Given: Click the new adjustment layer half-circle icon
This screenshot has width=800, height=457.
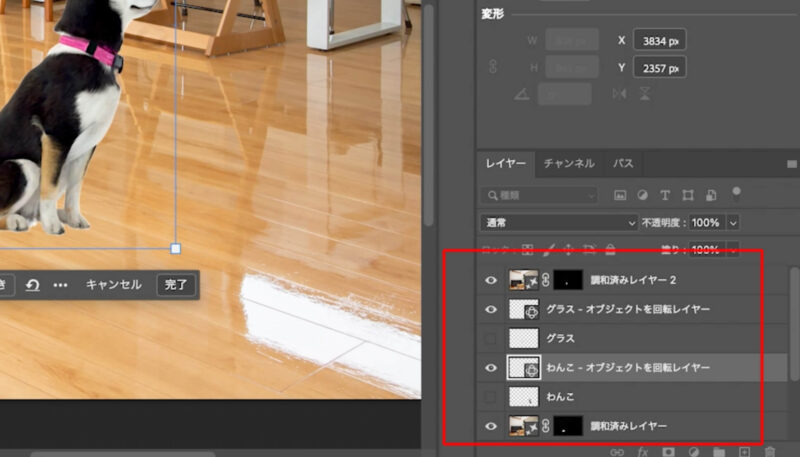Looking at the screenshot, I should pyautogui.click(x=694, y=452).
